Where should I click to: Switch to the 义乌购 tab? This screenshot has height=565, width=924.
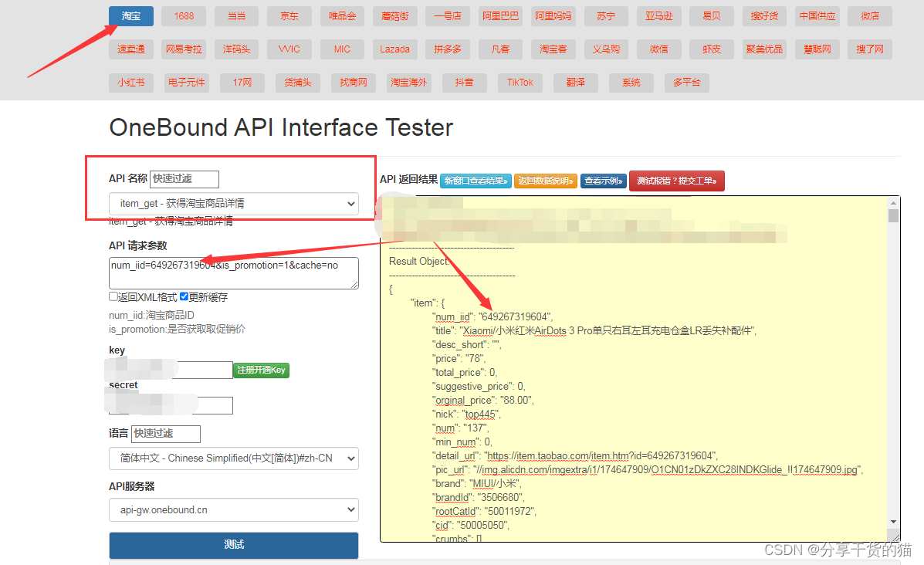606,49
